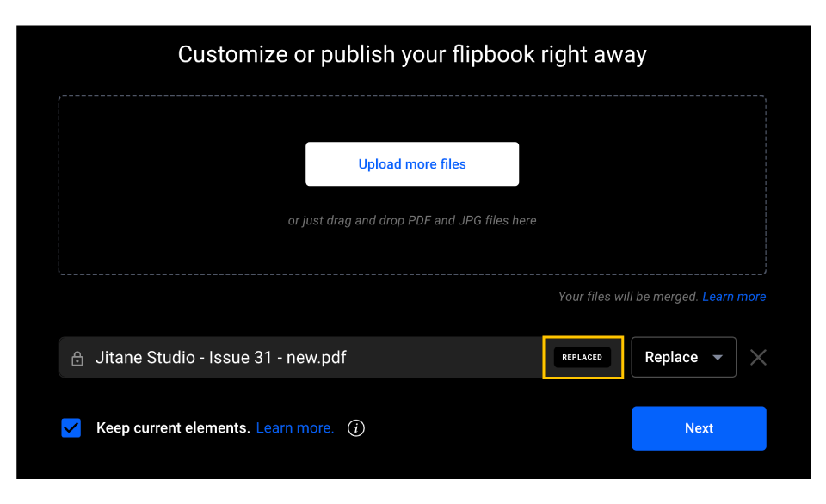Click Upload more files
This screenshot has height=504, width=826.
[412, 163]
